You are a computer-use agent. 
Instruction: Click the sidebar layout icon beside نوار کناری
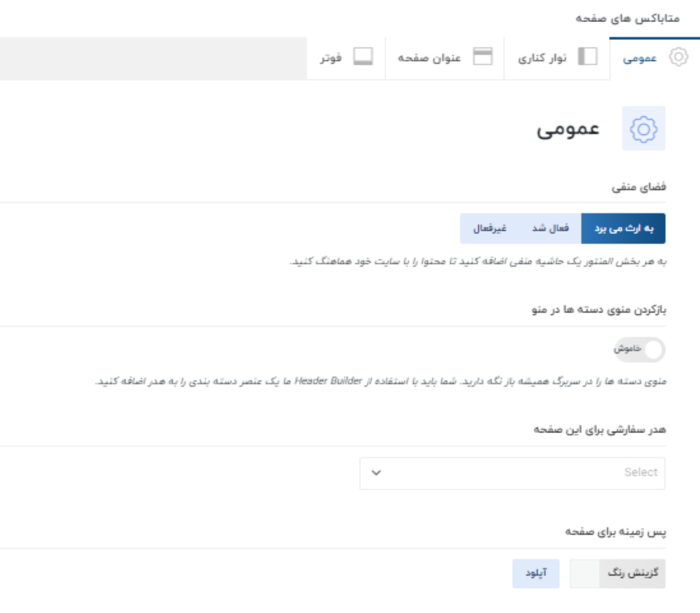[x=588, y=57]
